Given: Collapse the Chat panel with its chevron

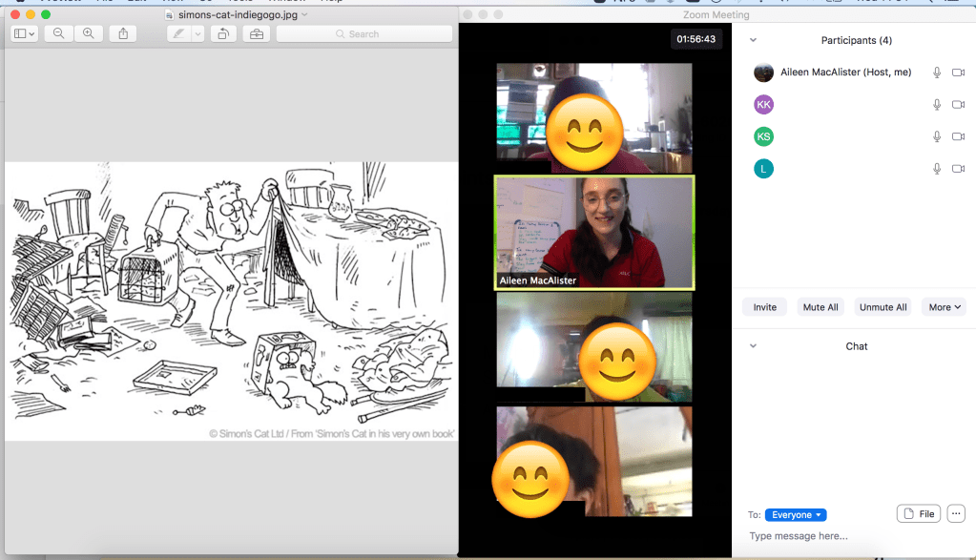Looking at the screenshot, I should [753, 346].
